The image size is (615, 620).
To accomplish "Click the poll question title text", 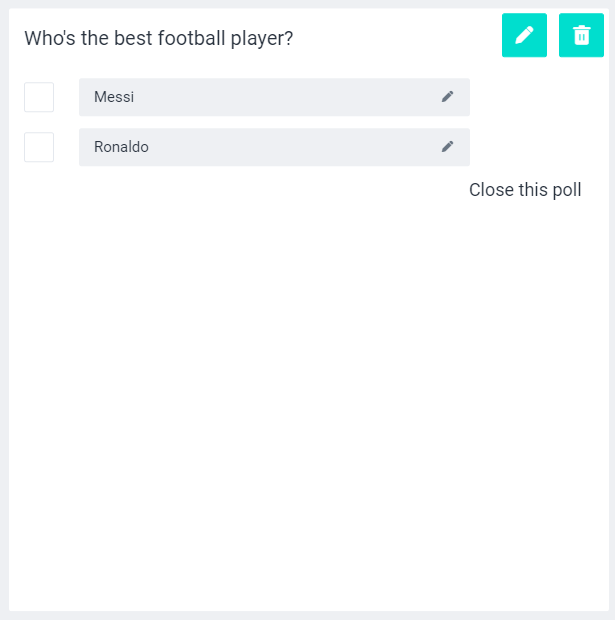I will point(158,38).
